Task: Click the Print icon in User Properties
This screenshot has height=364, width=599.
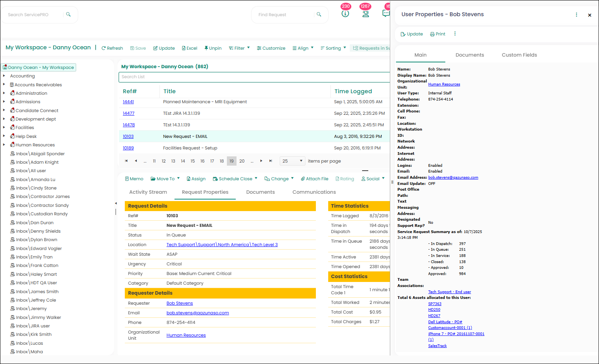Action: click(432, 34)
